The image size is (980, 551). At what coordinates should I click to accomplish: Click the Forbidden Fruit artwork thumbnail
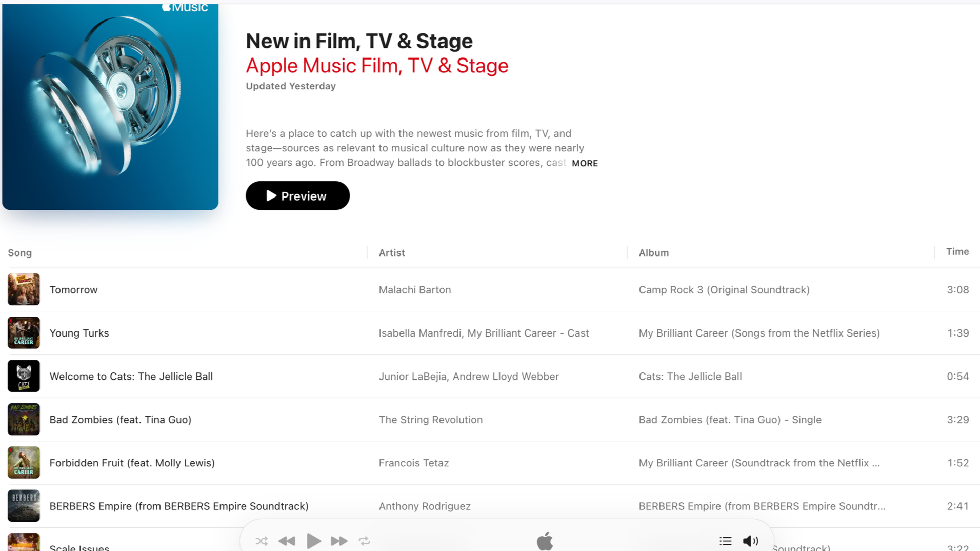coord(24,463)
